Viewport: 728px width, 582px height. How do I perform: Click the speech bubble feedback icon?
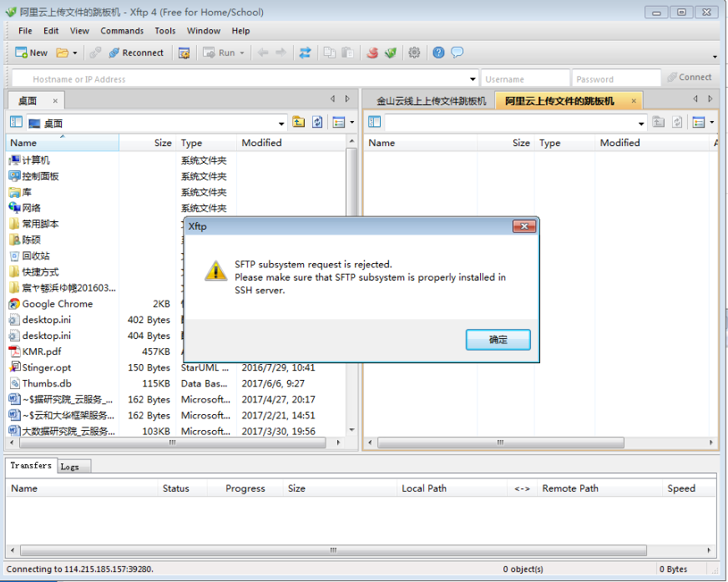tap(458, 53)
